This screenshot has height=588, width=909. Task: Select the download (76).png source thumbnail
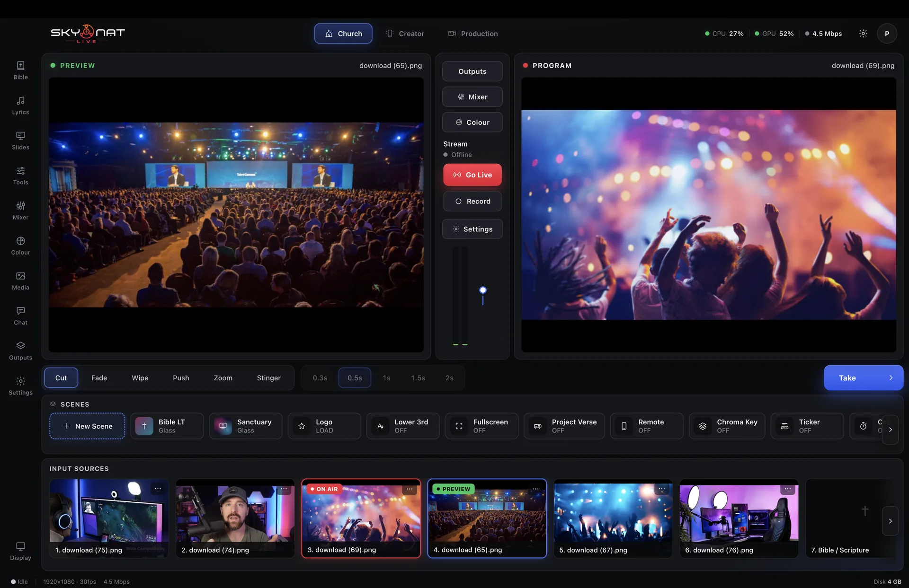point(739,518)
